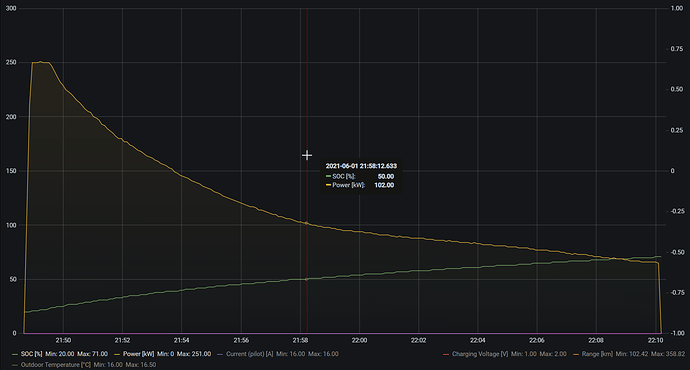Click right axis label -0.25

tap(676, 211)
